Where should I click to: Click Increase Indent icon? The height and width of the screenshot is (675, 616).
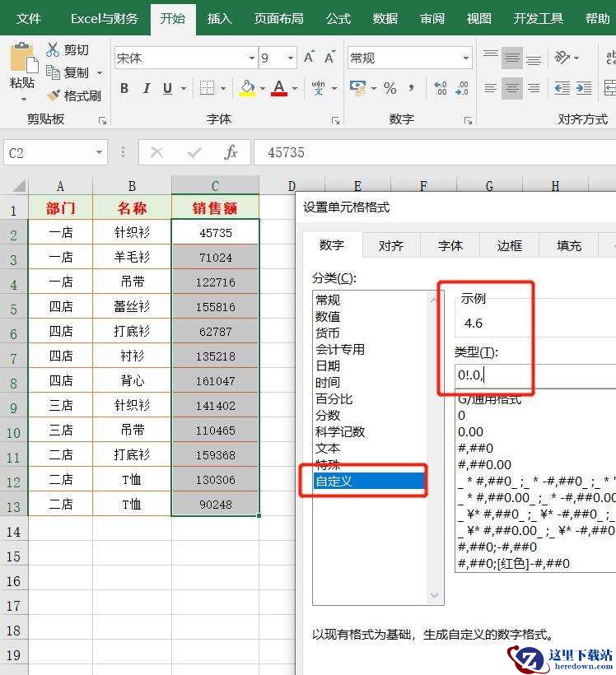coord(584,88)
